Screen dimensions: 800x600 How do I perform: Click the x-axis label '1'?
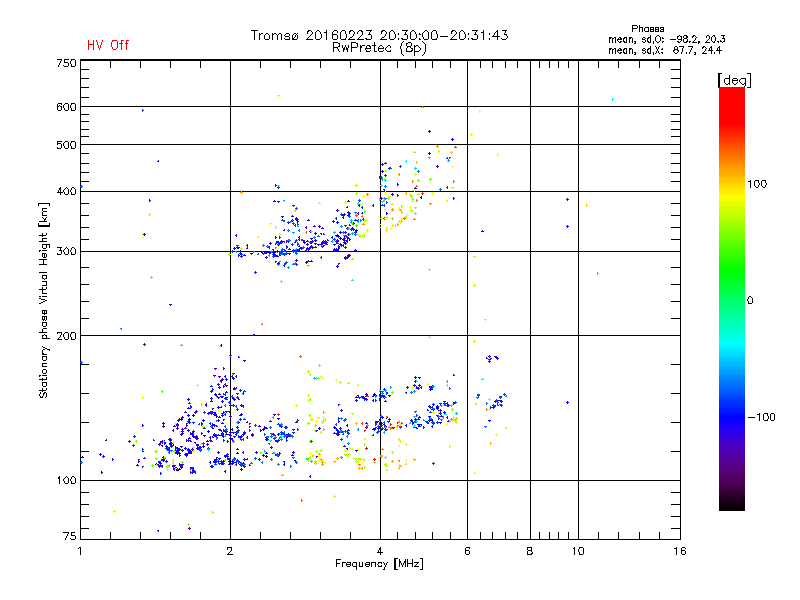[x=80, y=551]
